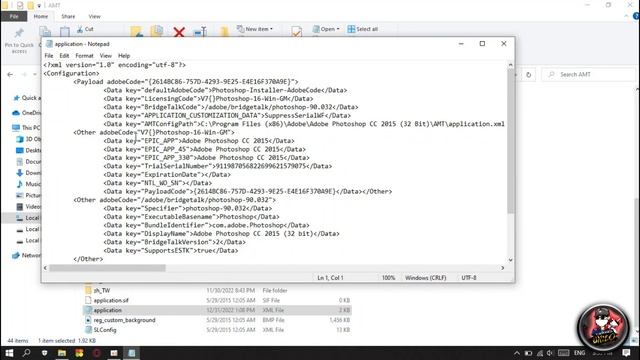640x360 pixels.
Task: Click the Properties checkmark icon in ribbon
Action: tap(297, 31)
